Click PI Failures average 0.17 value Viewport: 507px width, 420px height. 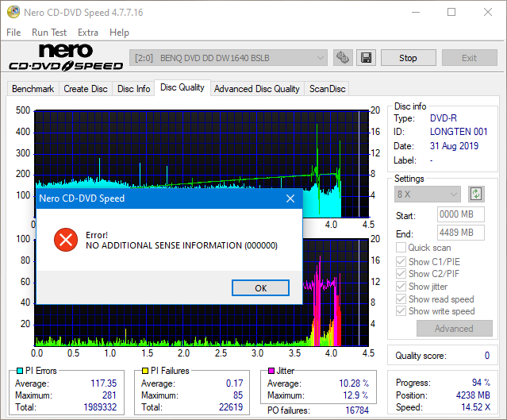click(234, 383)
